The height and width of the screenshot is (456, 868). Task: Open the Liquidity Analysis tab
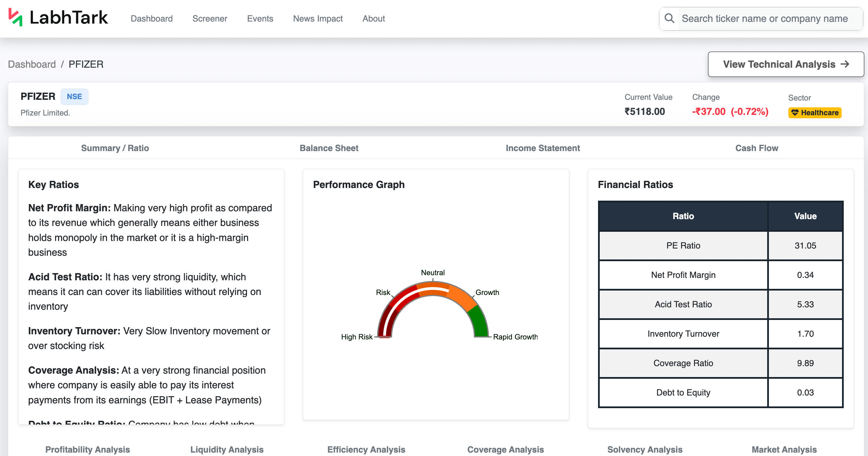click(x=227, y=450)
